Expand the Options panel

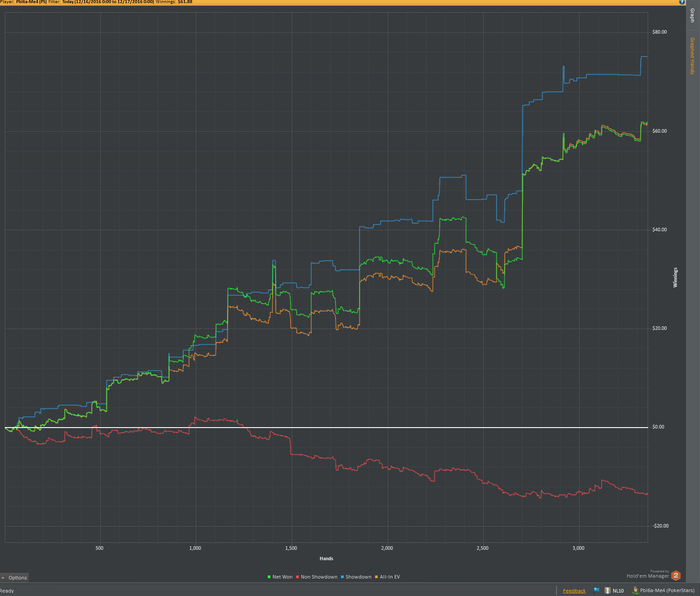(14, 577)
